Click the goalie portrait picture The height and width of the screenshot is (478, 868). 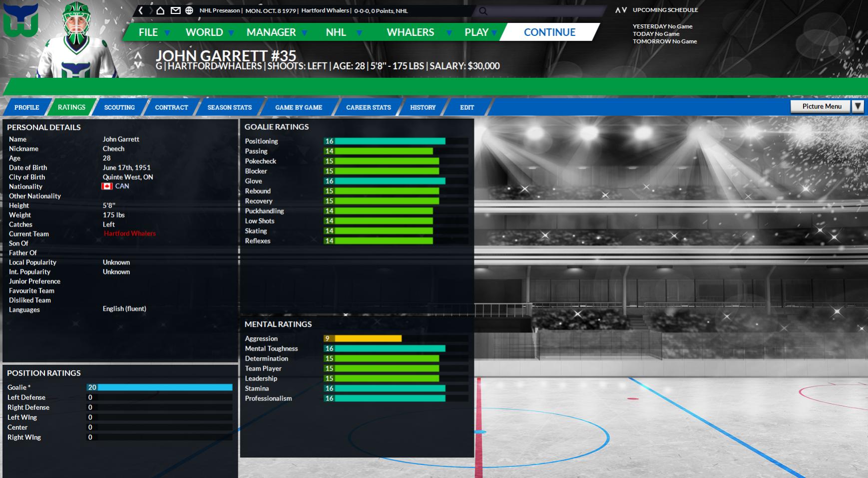tap(77, 40)
